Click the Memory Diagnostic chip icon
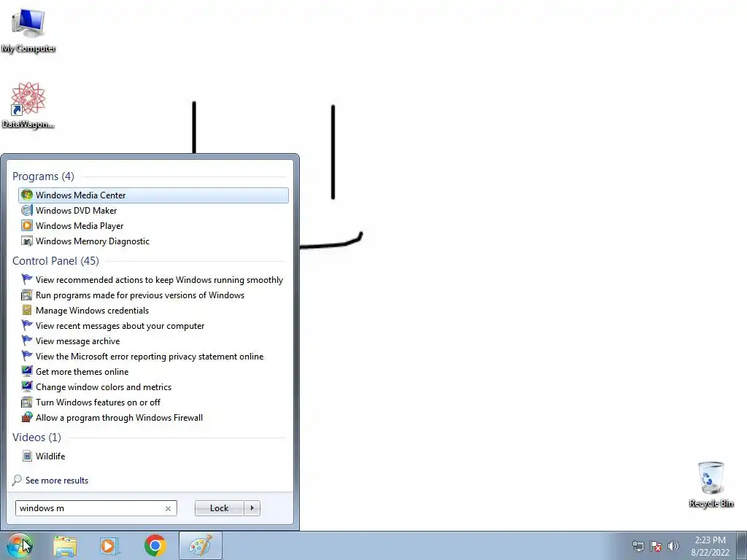 [27, 241]
